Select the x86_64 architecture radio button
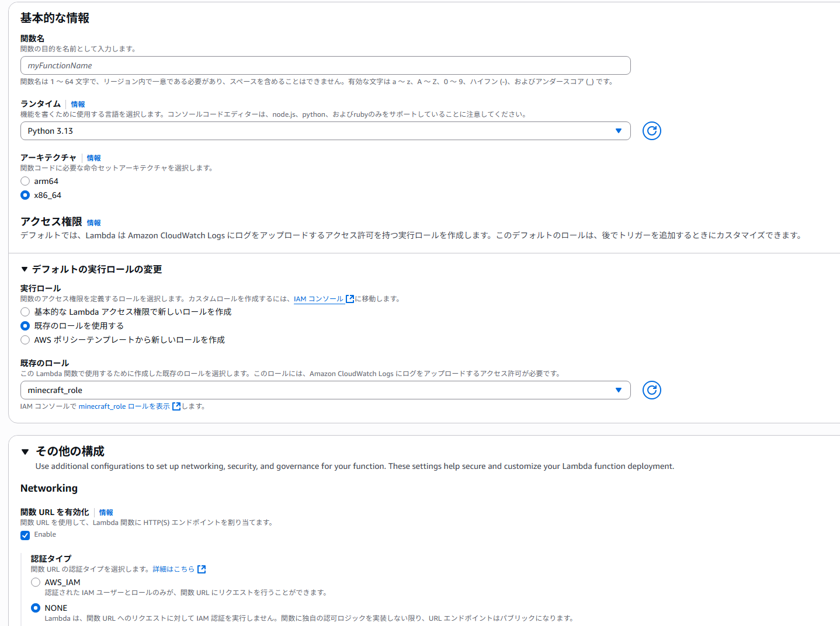 click(25, 195)
